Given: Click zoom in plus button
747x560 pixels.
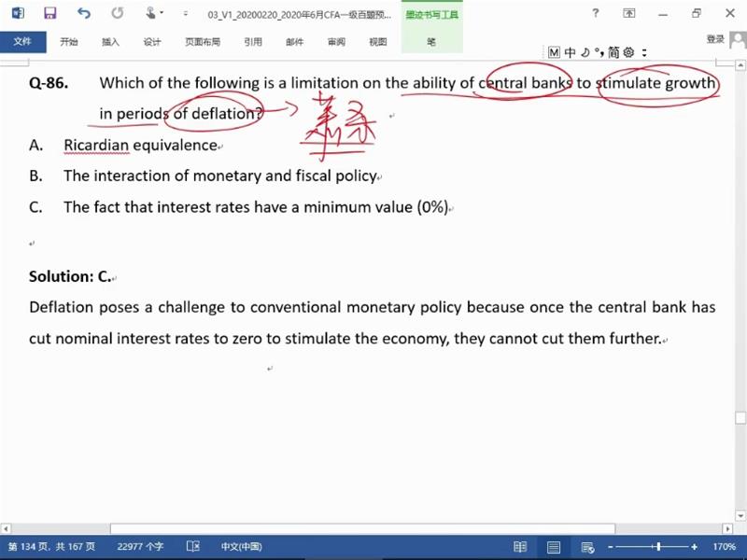Looking at the screenshot, I should [694, 547].
